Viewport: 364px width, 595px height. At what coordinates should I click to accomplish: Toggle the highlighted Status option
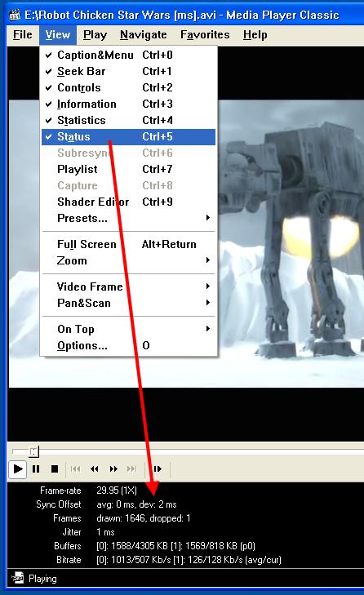point(128,136)
